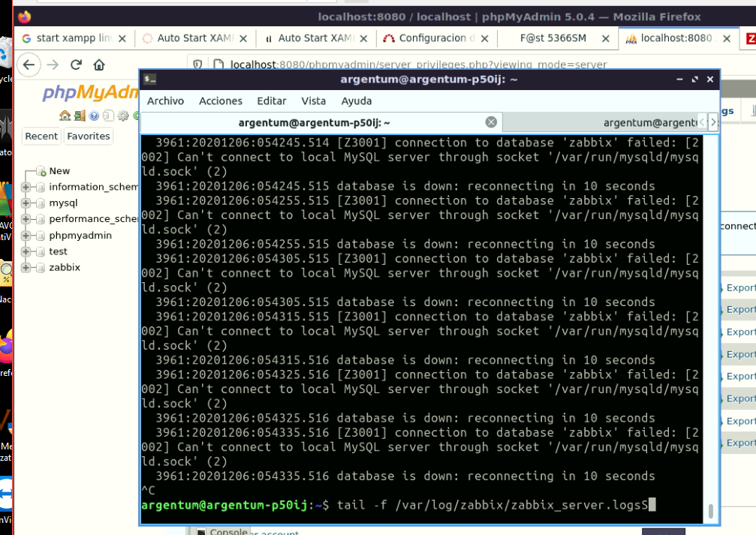Reload the current Firefox page
This screenshot has height=535, width=756.
(x=76, y=65)
